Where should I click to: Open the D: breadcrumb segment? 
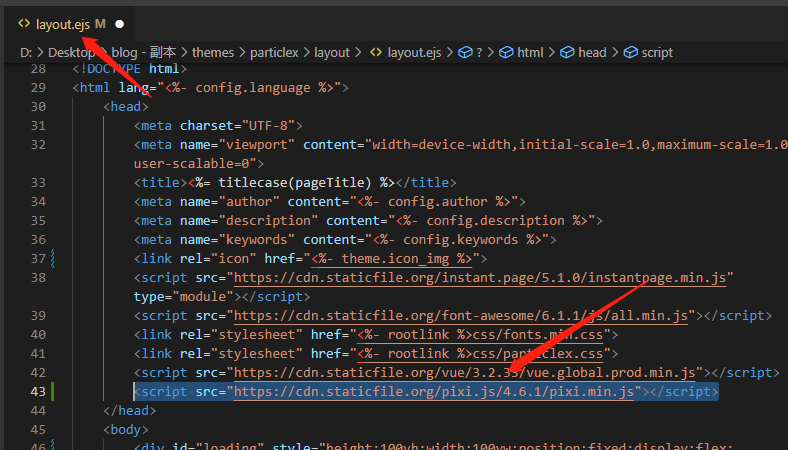(x=26, y=52)
